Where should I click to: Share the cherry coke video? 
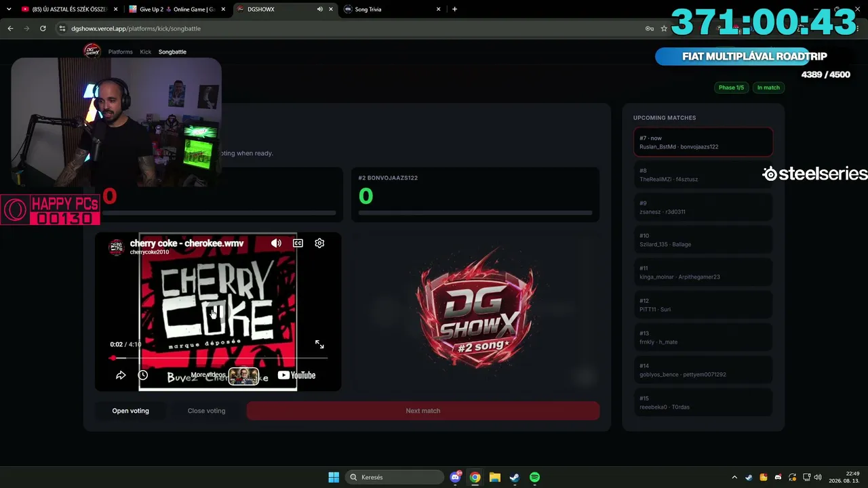[x=121, y=375]
